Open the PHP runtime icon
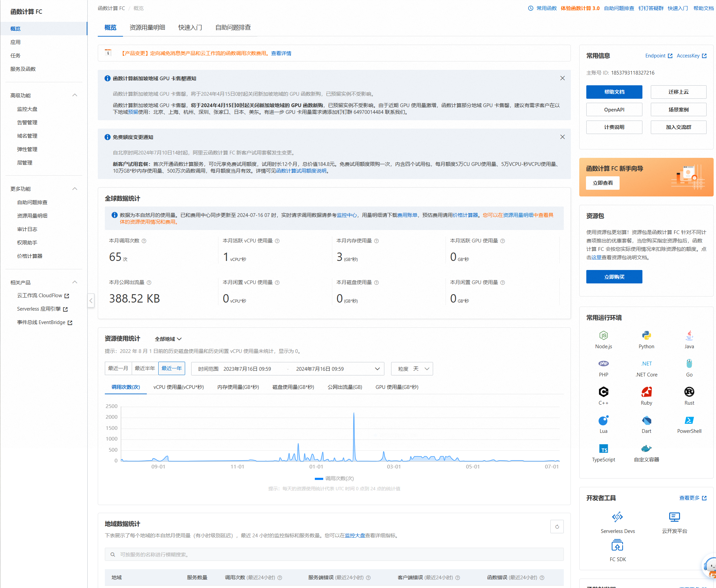716x588 pixels. [x=603, y=363]
